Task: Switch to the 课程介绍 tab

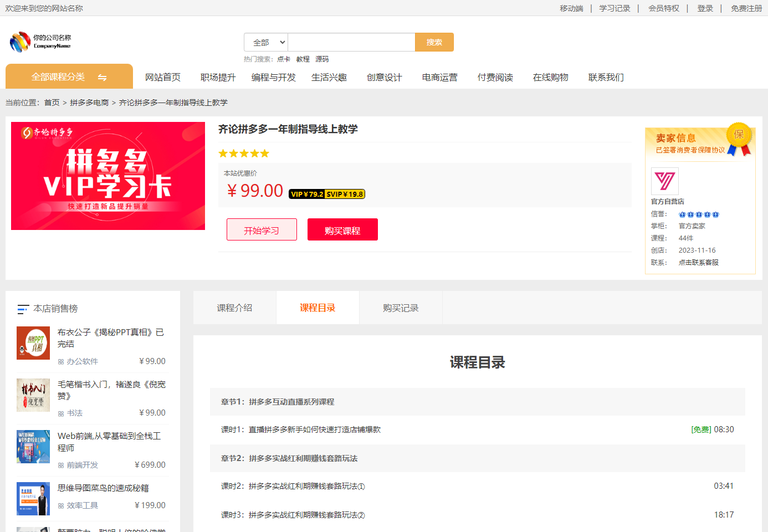Action: coord(235,308)
